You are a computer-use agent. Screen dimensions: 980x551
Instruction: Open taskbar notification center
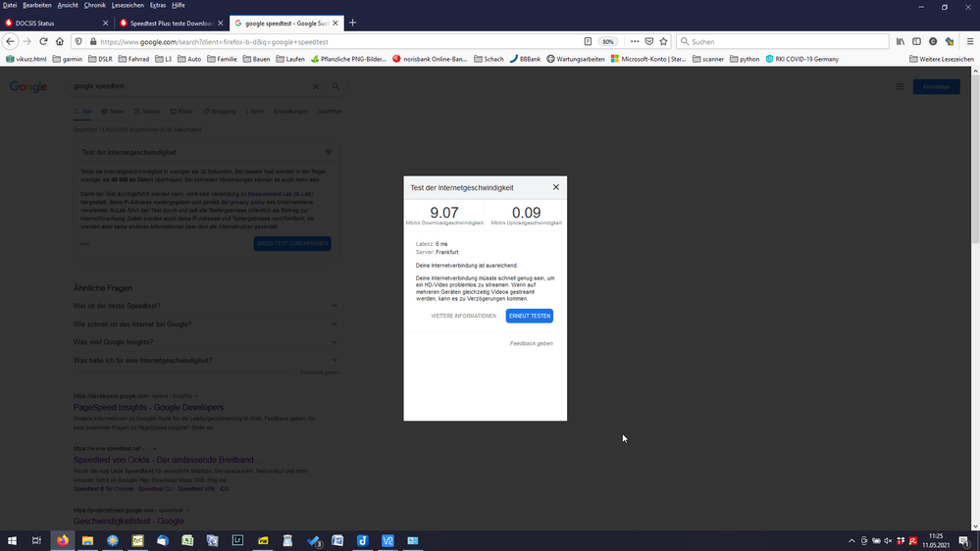pos(965,541)
